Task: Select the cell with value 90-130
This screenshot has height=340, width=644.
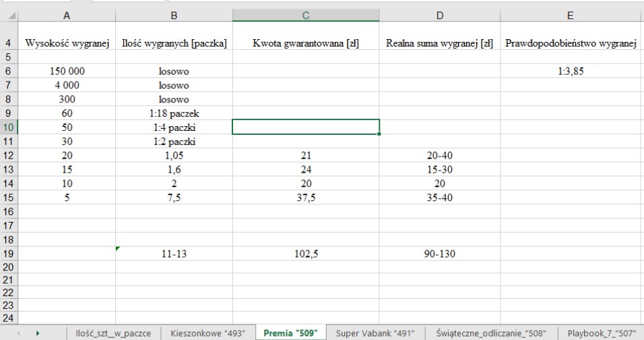Action: [439, 254]
